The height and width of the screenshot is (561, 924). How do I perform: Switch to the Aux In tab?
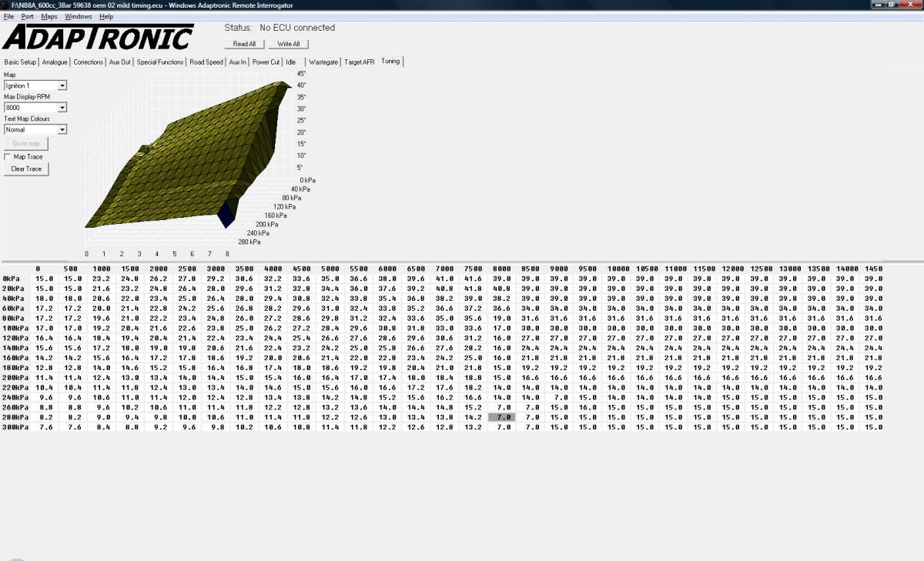click(238, 62)
